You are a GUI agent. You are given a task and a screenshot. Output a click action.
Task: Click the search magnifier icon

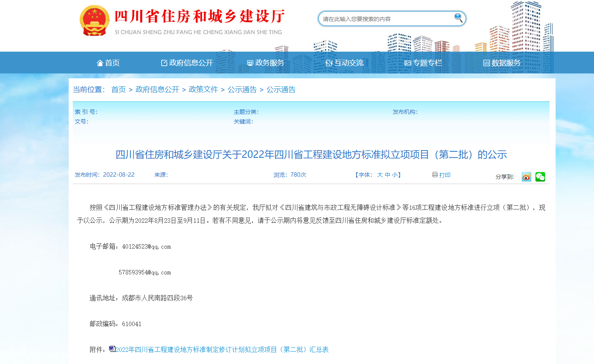[x=458, y=18]
